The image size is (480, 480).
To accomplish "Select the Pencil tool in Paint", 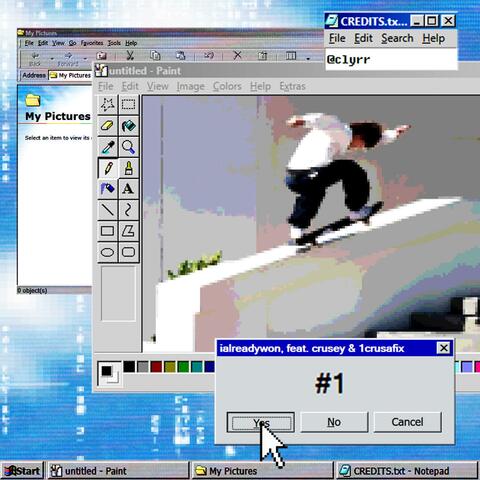I will click(108, 168).
